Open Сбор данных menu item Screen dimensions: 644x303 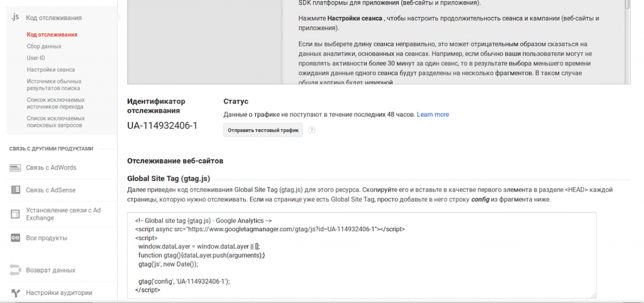(x=44, y=47)
